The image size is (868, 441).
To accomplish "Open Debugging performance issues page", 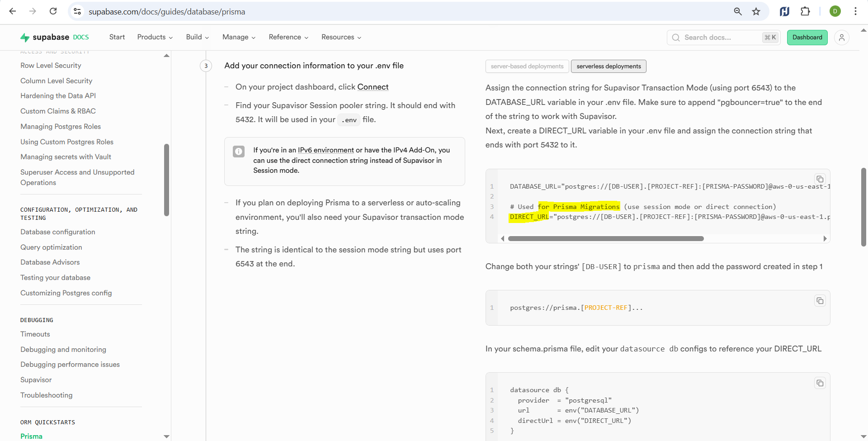I will coord(70,365).
